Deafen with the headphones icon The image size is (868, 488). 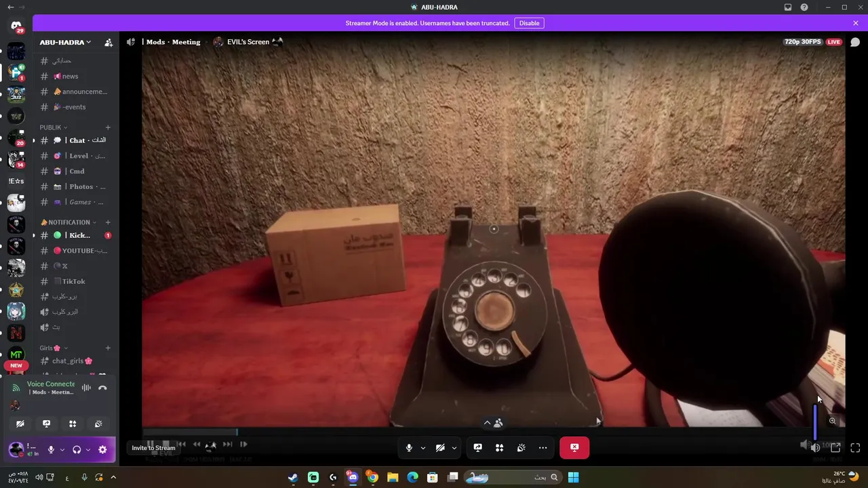click(x=77, y=449)
